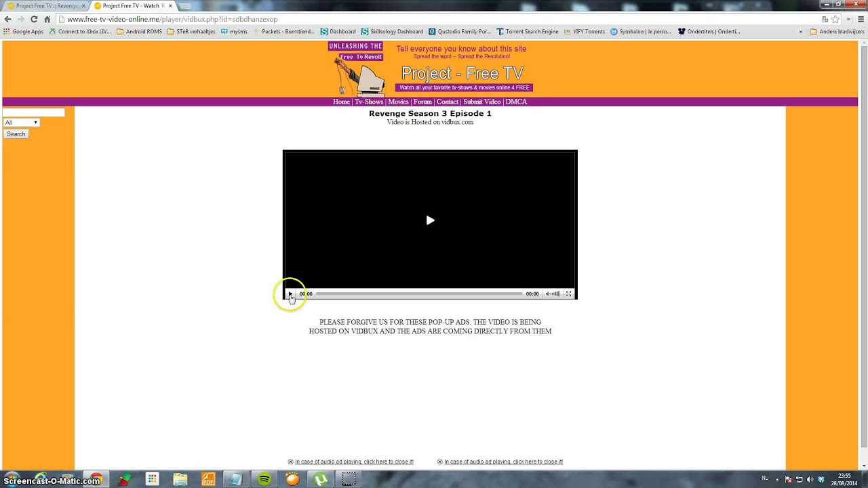Open the folder icon in taskbar
Screen dimensions: 868x488
pos(180,479)
